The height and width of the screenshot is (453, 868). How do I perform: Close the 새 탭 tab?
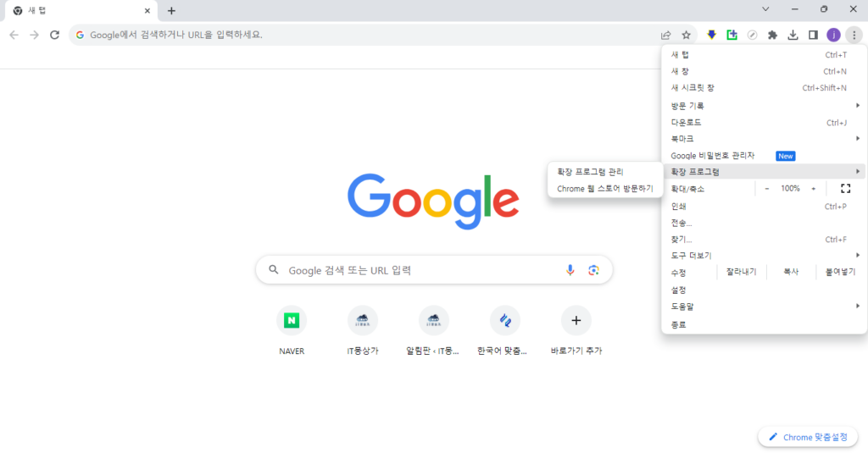(x=147, y=10)
